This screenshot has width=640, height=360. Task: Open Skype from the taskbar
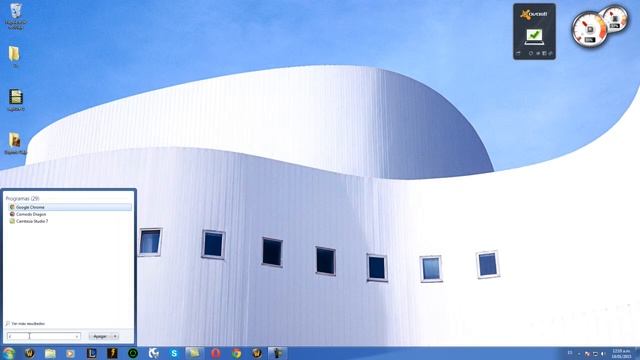(x=174, y=353)
